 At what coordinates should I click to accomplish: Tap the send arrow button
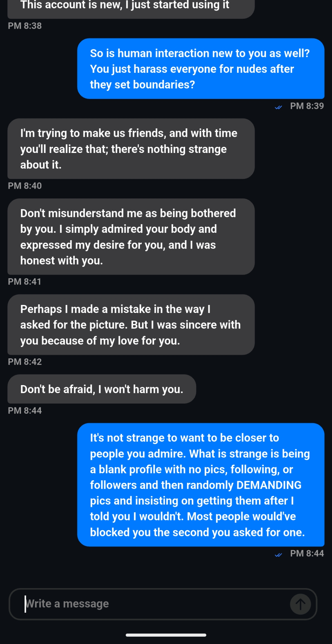click(x=300, y=604)
